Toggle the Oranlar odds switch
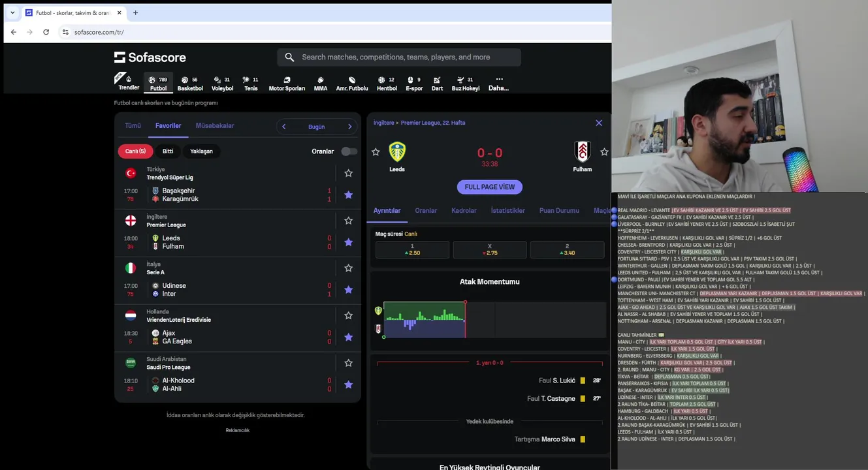 click(x=349, y=151)
